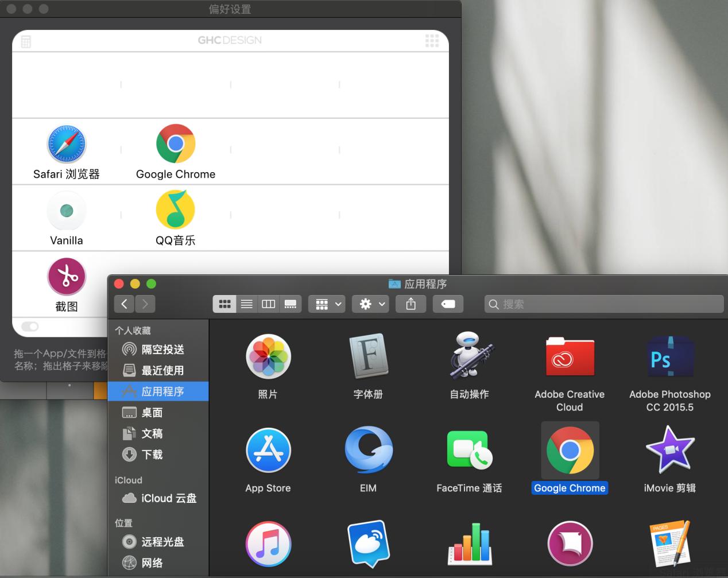Open the Photos app icon

click(268, 357)
